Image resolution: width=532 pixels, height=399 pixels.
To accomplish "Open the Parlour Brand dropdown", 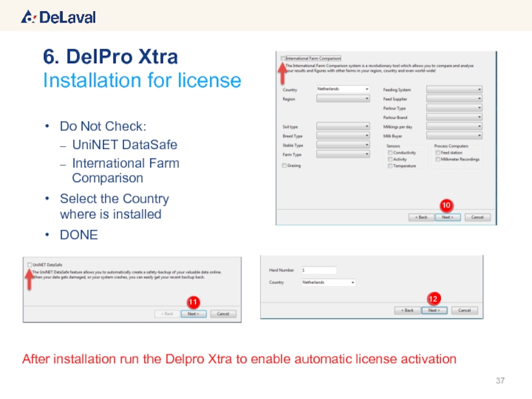I will 454,117.
